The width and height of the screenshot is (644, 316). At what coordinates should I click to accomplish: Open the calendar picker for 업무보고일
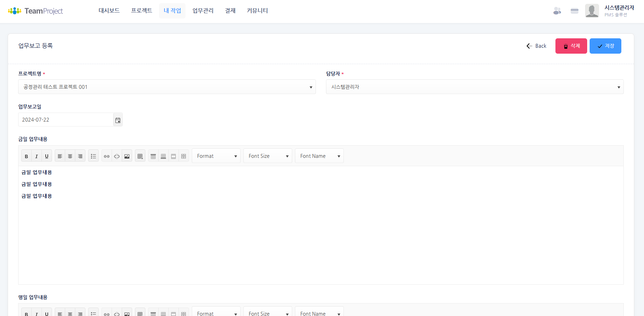click(118, 120)
